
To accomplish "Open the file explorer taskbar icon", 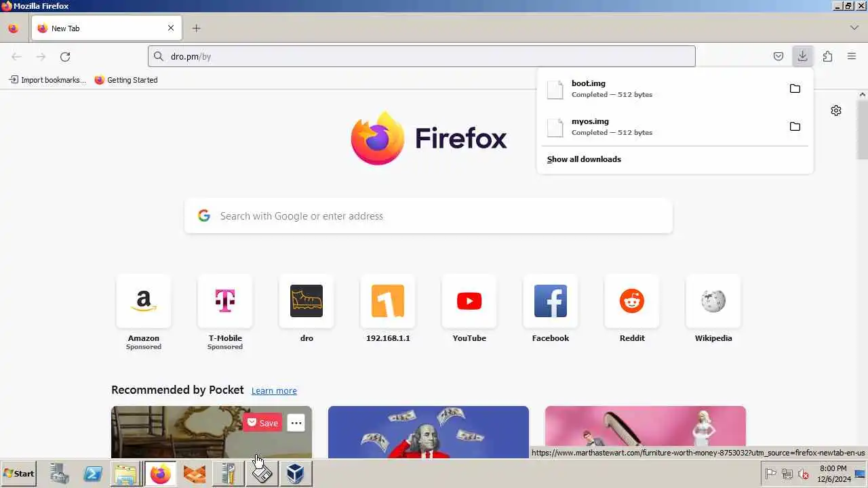I will tap(125, 474).
